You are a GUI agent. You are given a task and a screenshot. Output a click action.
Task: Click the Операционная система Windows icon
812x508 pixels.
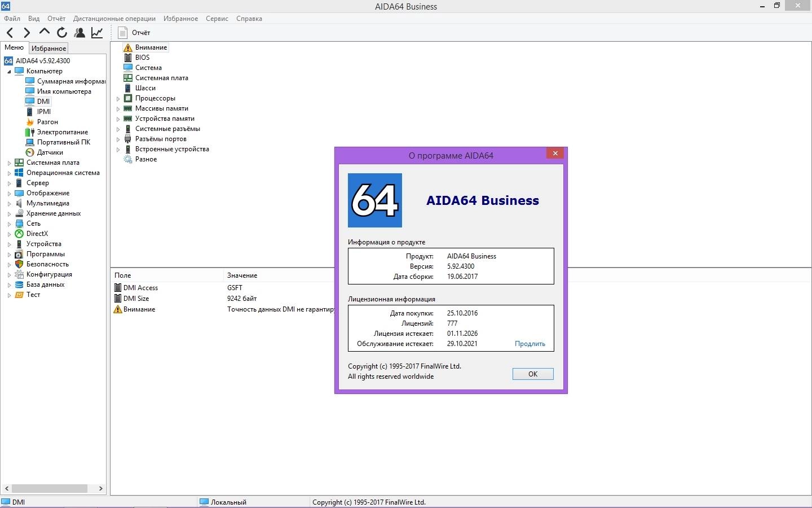[x=19, y=173]
